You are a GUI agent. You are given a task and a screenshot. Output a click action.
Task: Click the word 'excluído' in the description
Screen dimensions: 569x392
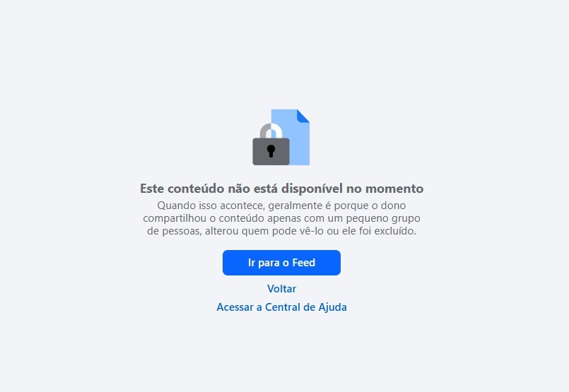click(x=395, y=231)
